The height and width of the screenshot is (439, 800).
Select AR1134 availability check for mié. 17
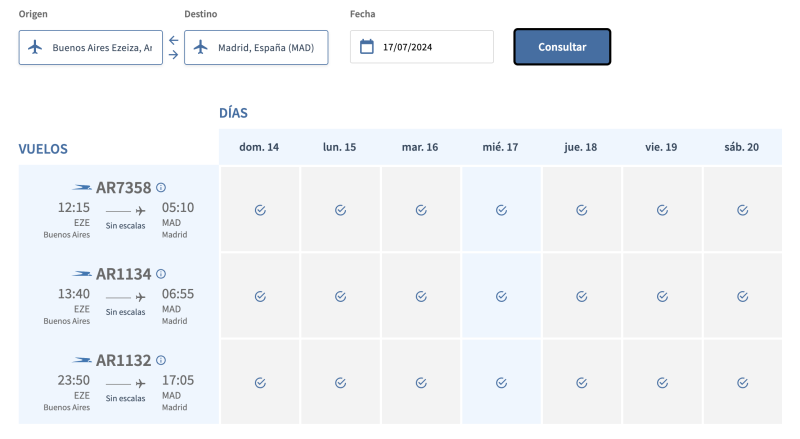tap(501, 296)
